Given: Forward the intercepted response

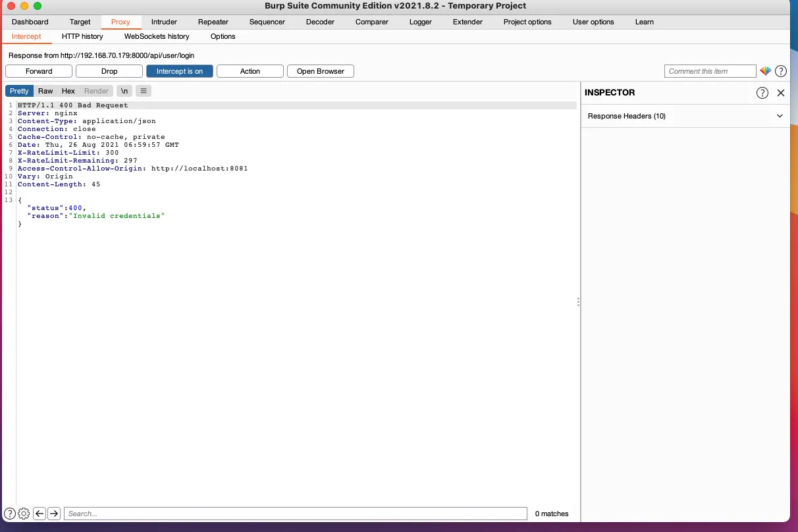Looking at the screenshot, I should (39, 71).
